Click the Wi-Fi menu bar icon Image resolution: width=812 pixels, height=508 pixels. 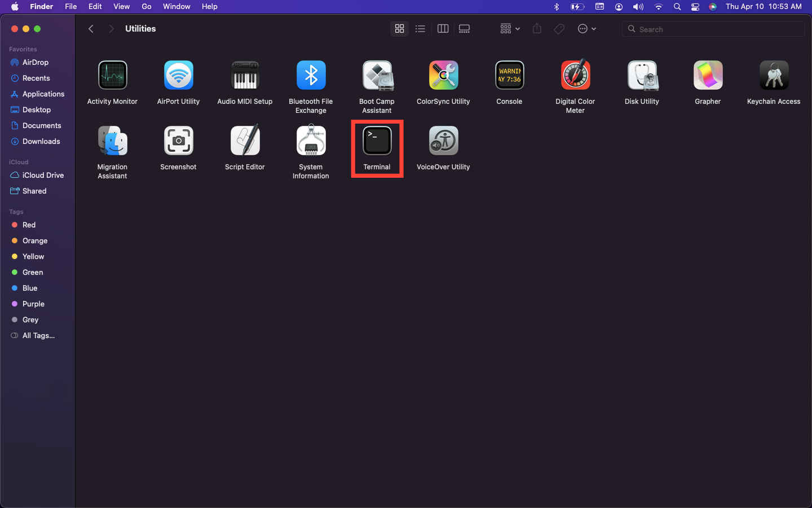pos(658,7)
